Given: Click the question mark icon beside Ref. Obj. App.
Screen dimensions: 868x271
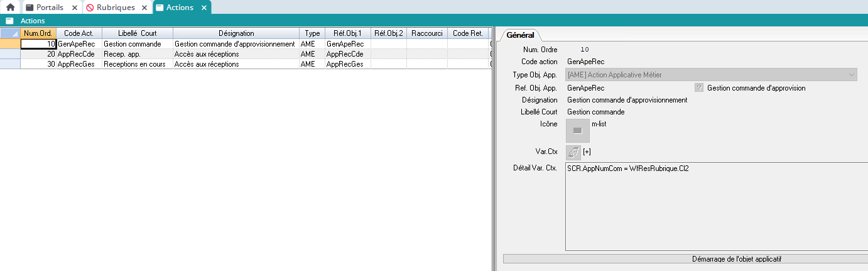Looking at the screenshot, I should pyautogui.click(x=698, y=88).
